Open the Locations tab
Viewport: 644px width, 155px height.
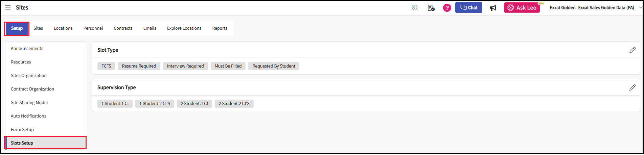pos(63,28)
